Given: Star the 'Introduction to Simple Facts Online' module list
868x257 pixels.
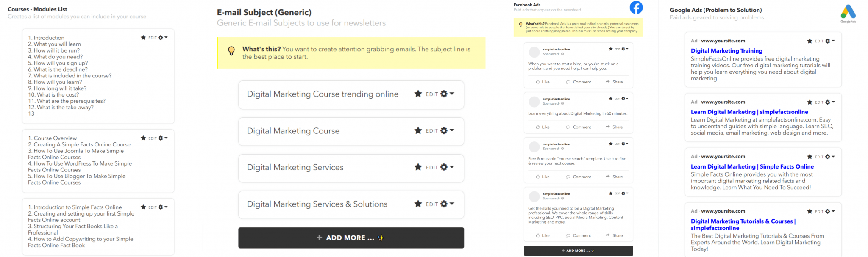Looking at the screenshot, I should 143,207.
